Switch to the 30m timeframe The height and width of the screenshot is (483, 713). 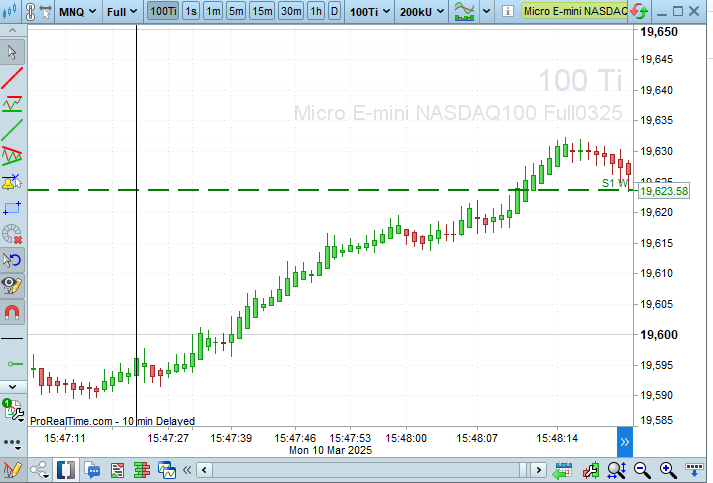coord(291,11)
